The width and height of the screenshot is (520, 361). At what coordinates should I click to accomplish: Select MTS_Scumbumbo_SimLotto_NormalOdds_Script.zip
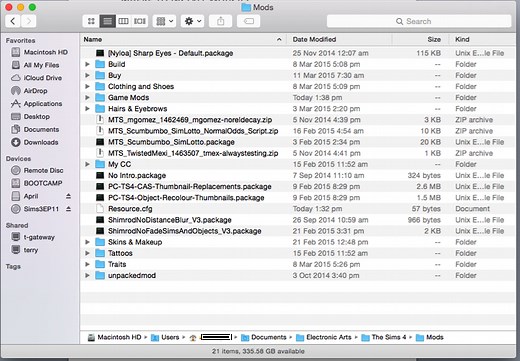point(298,131)
